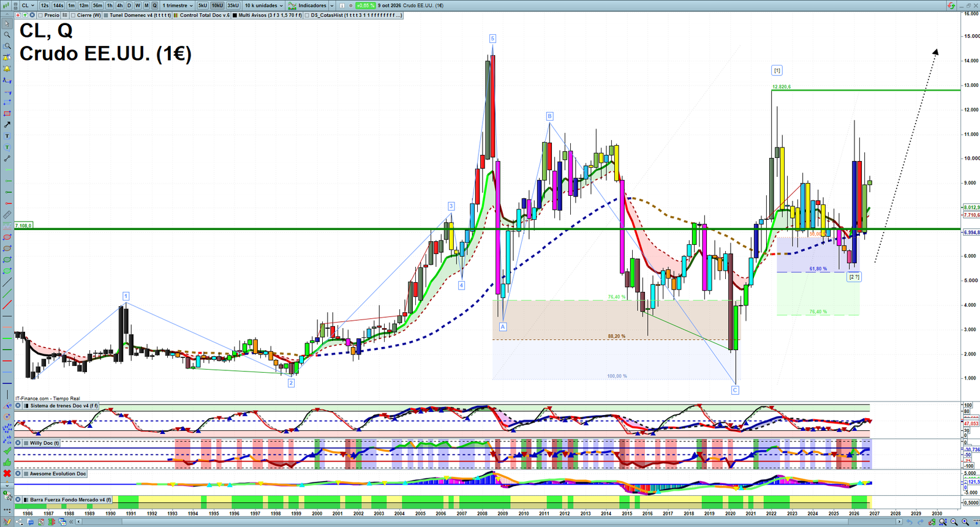Pick the black arrow drawing tool
Screen dimensions: 980x527
pyautogui.click(x=7, y=125)
